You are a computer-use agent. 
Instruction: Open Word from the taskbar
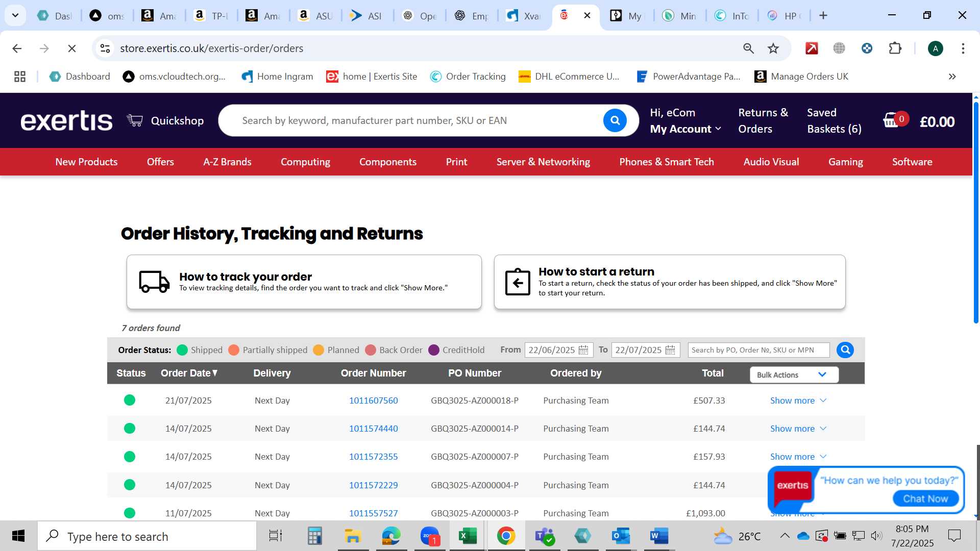click(x=659, y=536)
